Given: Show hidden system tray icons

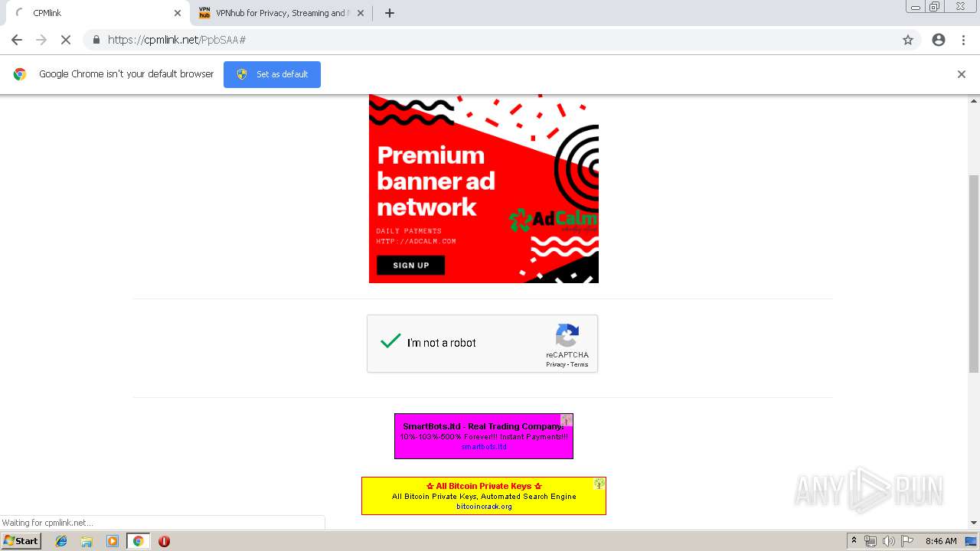Looking at the screenshot, I should [854, 541].
